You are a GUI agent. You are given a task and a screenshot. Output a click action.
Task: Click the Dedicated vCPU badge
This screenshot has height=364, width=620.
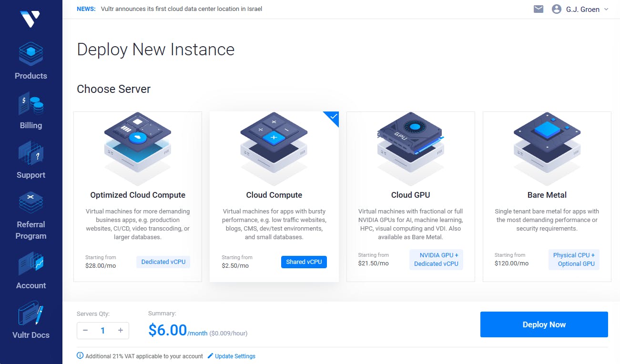[x=163, y=262]
